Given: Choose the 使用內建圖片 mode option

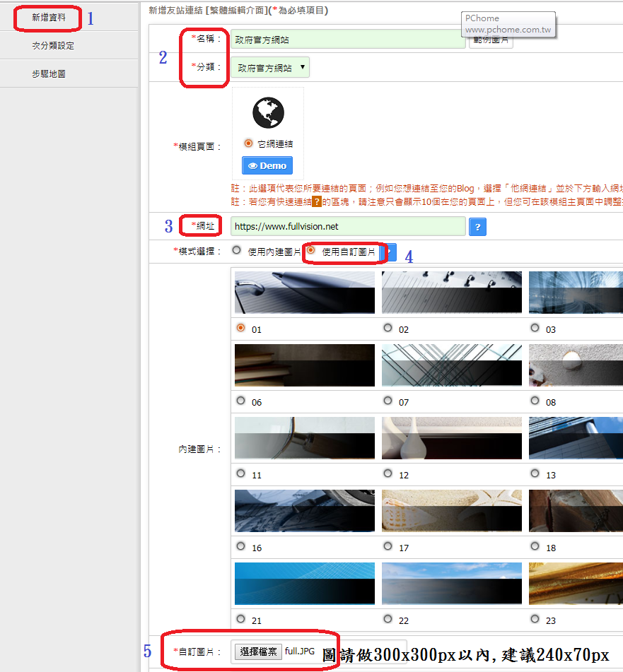Looking at the screenshot, I should point(236,250).
